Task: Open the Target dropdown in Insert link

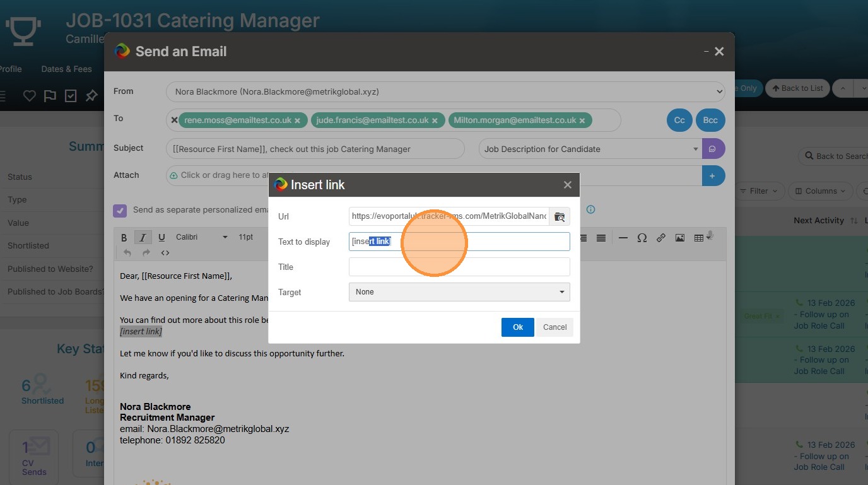Action: [459, 292]
